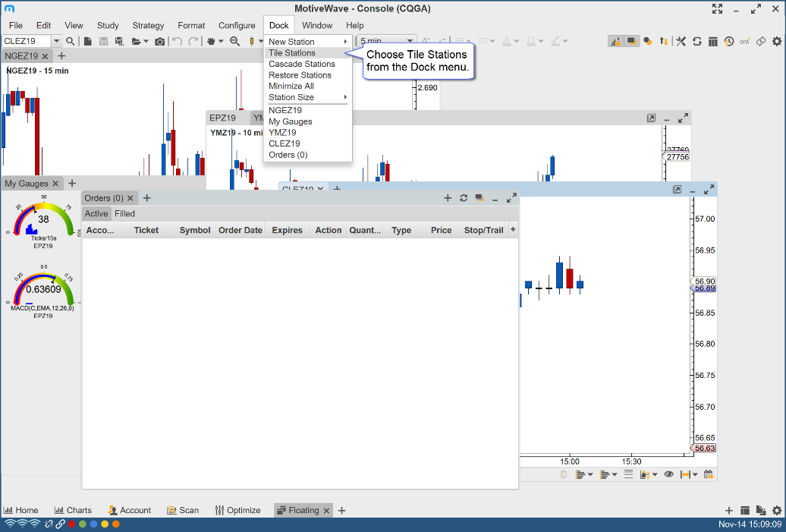786x532 pixels.
Task: Click the zoom out magnifier icon
Action: coord(235,41)
